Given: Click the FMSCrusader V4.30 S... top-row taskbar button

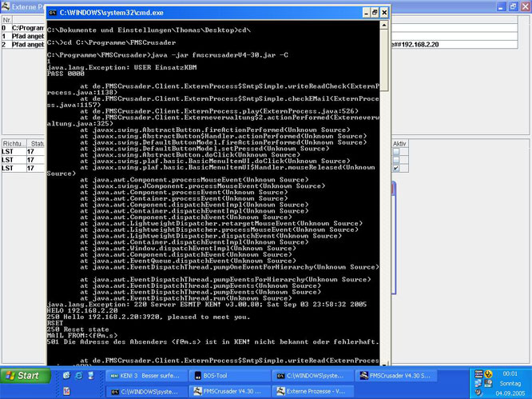Looking at the screenshot, I should pos(395,375).
